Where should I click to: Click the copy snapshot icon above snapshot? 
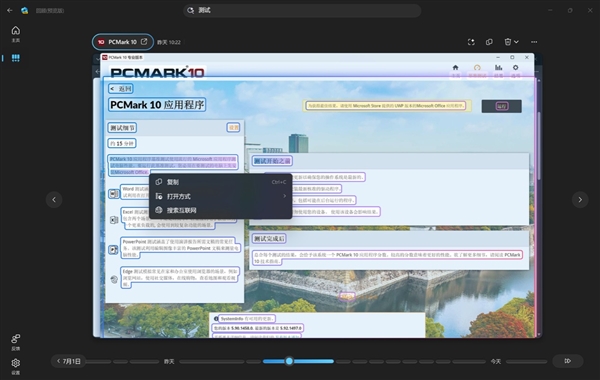click(x=489, y=42)
